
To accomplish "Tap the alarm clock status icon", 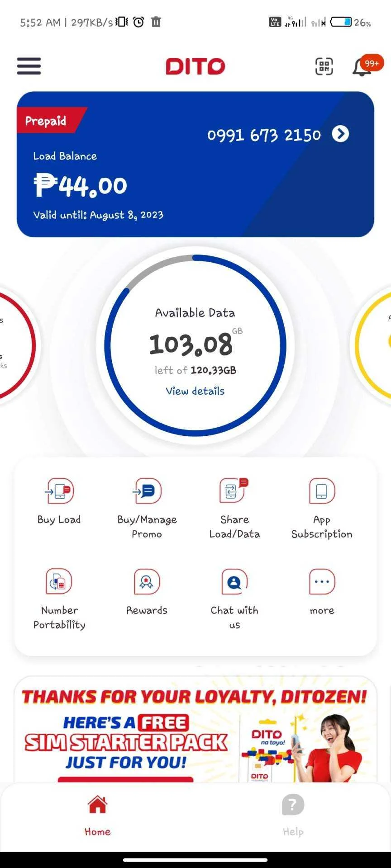I will click(x=138, y=22).
